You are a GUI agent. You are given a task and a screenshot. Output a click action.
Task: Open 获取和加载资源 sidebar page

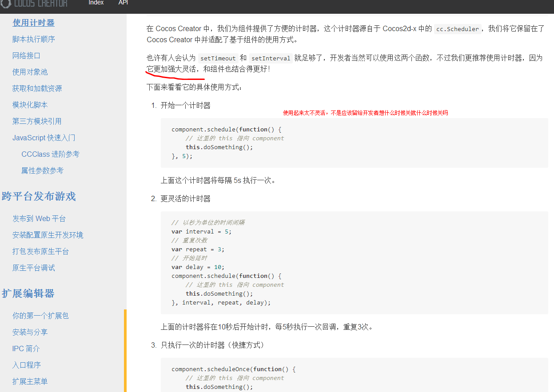click(37, 88)
